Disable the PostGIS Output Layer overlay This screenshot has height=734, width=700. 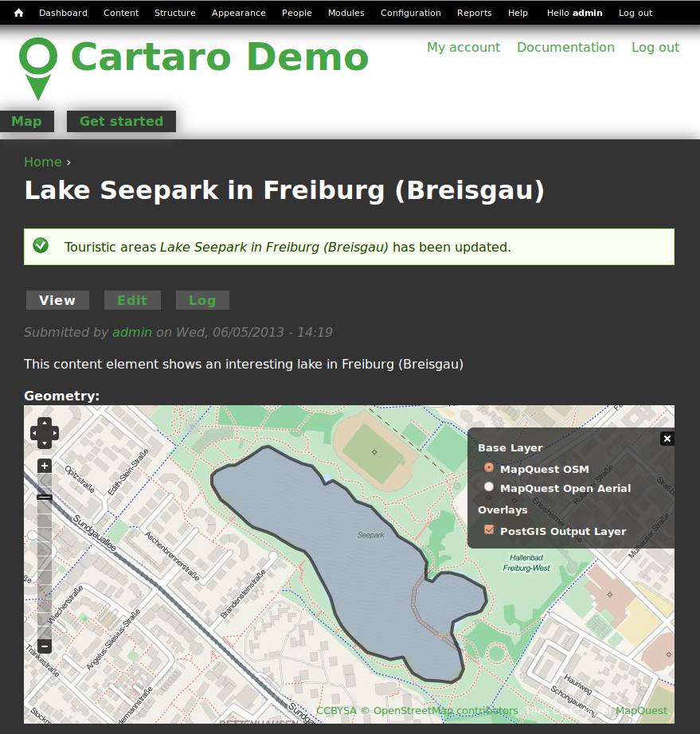488,529
